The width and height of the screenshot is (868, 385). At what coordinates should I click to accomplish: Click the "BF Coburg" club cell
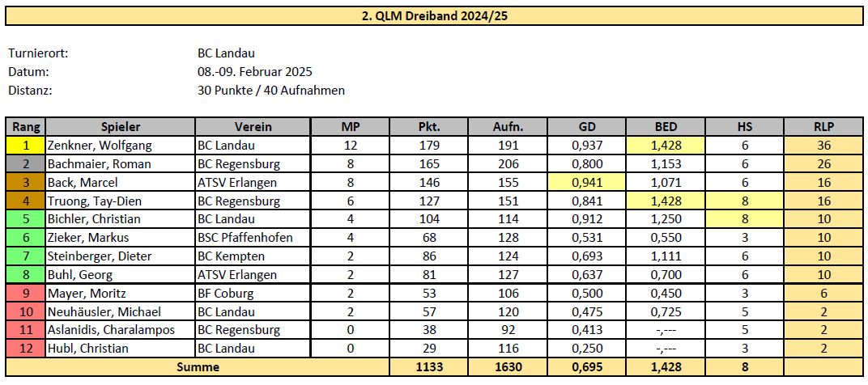[225, 294]
